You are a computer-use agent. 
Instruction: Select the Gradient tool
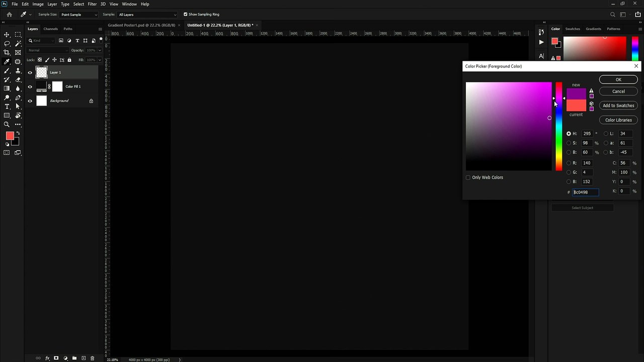[x=7, y=88]
